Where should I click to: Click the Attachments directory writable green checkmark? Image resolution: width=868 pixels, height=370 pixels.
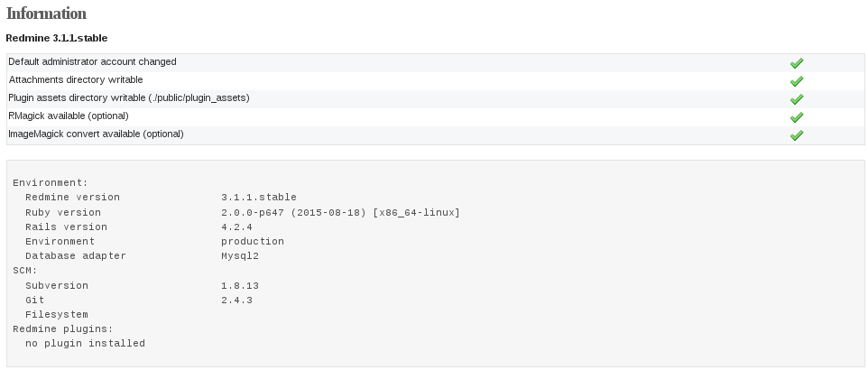(x=797, y=81)
